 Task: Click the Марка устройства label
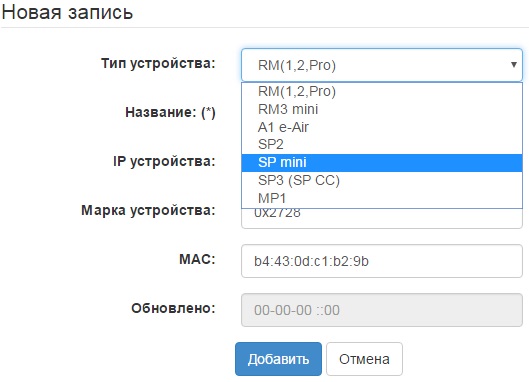click(148, 210)
